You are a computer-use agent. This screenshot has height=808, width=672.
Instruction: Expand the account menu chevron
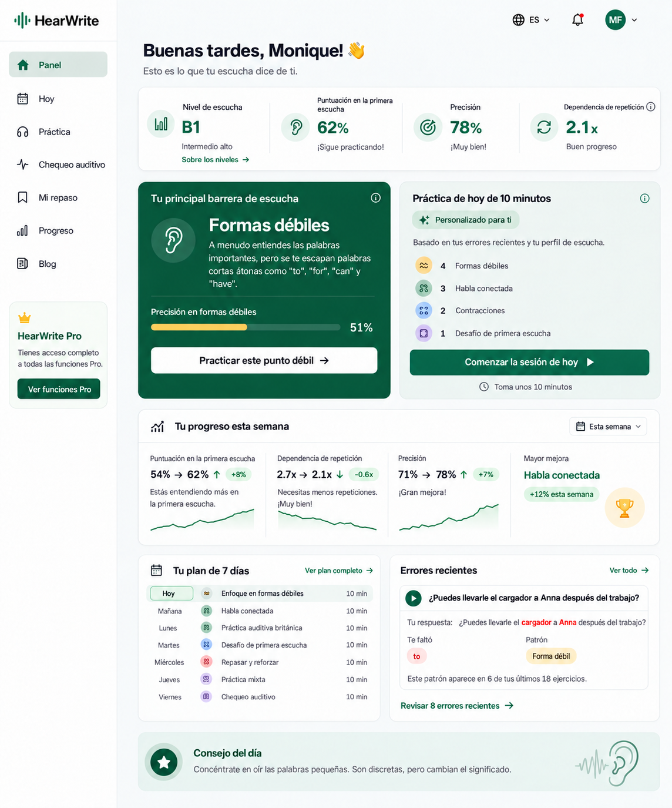[634, 20]
